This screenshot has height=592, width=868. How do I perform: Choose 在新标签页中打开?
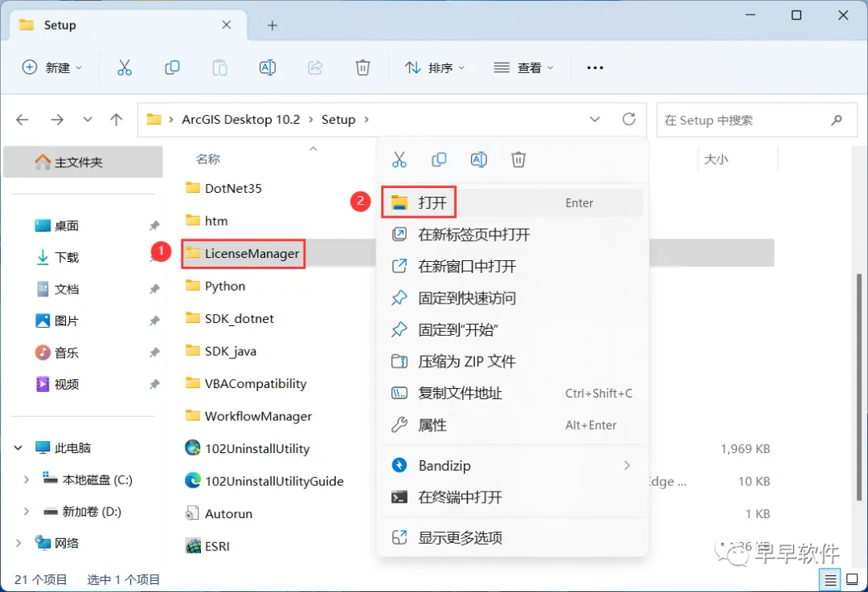pyautogui.click(x=512, y=235)
